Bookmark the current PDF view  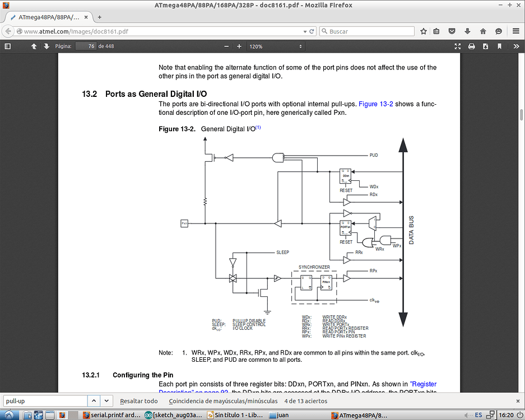[x=500, y=46]
